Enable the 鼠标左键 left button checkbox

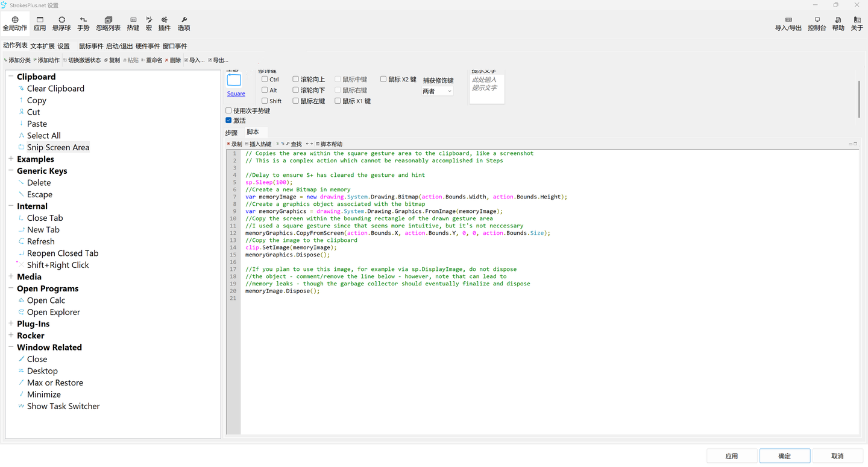pyautogui.click(x=296, y=101)
